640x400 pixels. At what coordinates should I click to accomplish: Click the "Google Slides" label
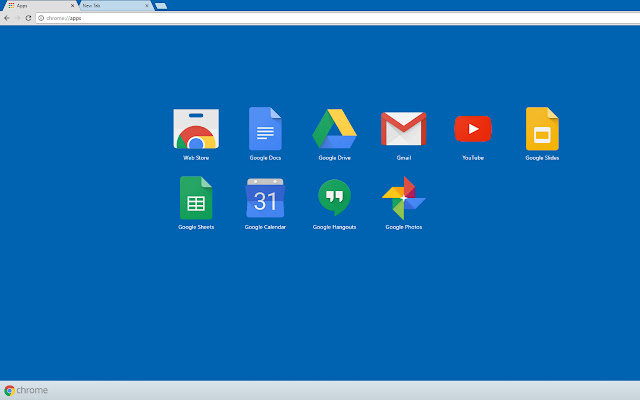pos(542,158)
